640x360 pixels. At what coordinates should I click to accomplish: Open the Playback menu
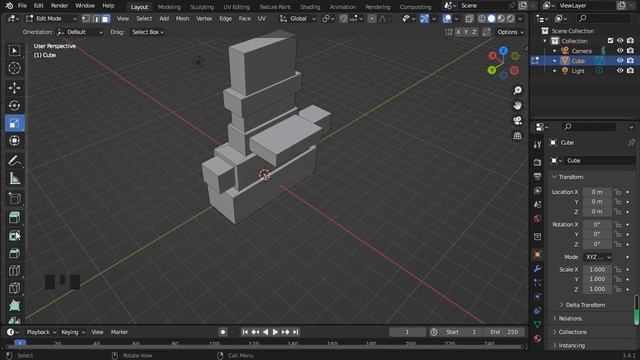pyautogui.click(x=41, y=332)
